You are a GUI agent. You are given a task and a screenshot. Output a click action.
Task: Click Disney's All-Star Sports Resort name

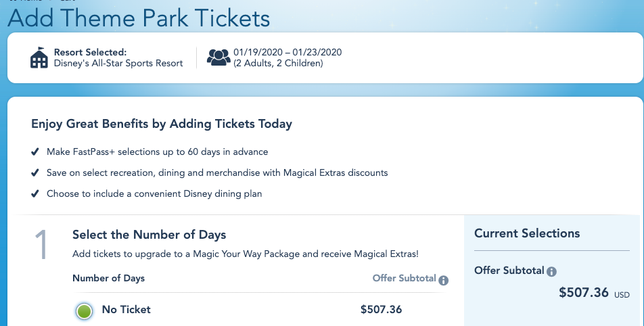[118, 64]
